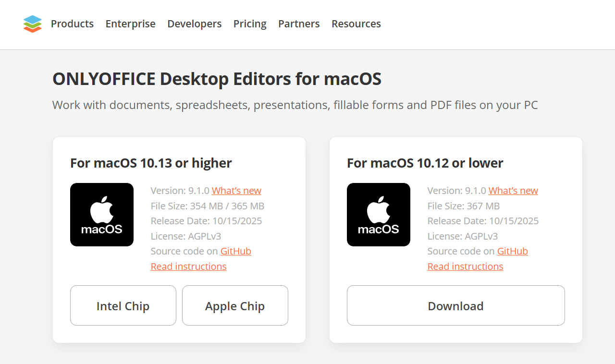
Task: Open Read instructions for macOS 10.12 or lower
Action: tap(465, 266)
